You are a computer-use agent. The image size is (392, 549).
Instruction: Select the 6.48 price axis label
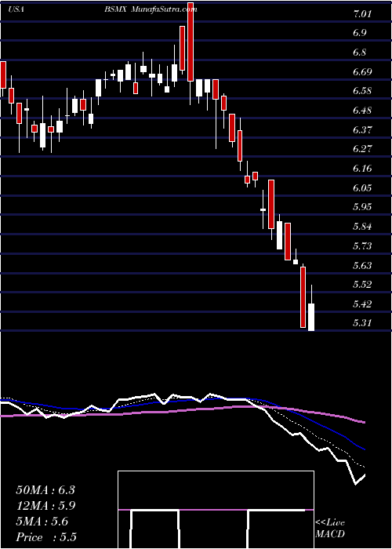click(x=362, y=111)
